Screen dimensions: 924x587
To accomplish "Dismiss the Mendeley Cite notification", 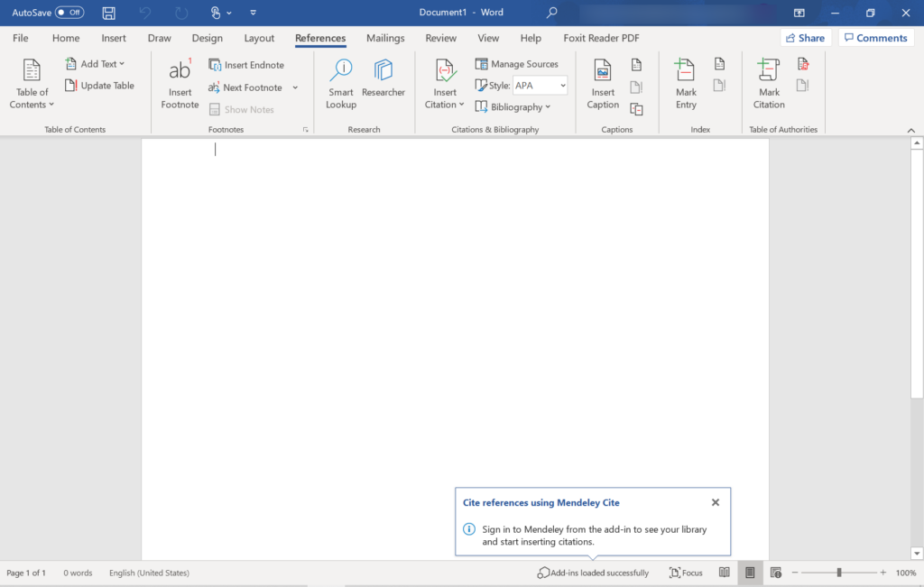I will click(716, 502).
